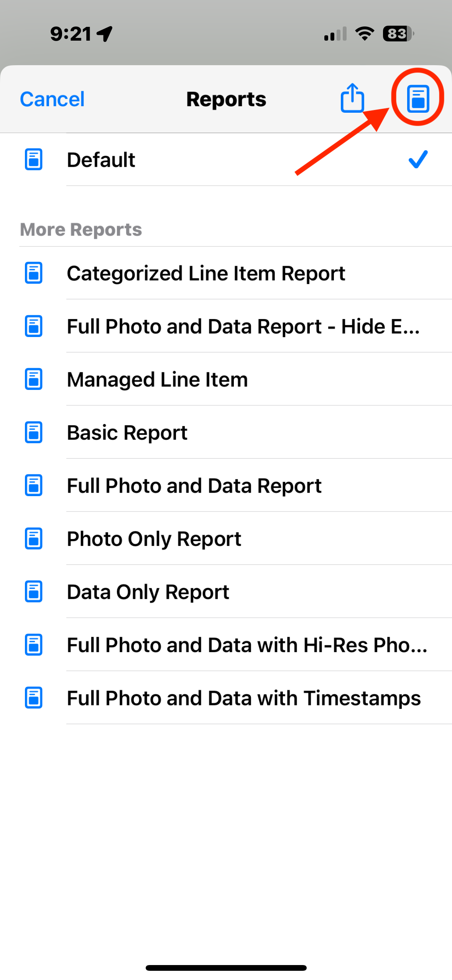
Task: Tap the share icon in header
Action: pos(352,98)
